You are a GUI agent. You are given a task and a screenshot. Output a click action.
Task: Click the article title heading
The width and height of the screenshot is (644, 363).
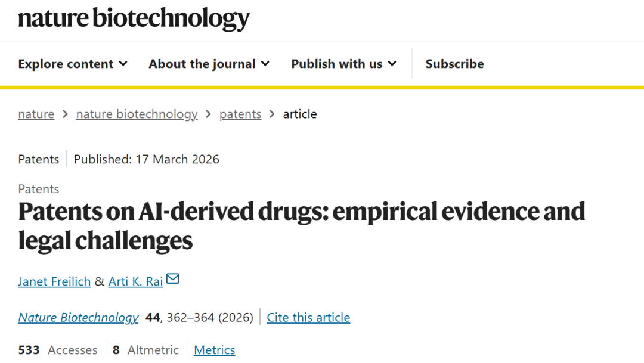(x=301, y=227)
